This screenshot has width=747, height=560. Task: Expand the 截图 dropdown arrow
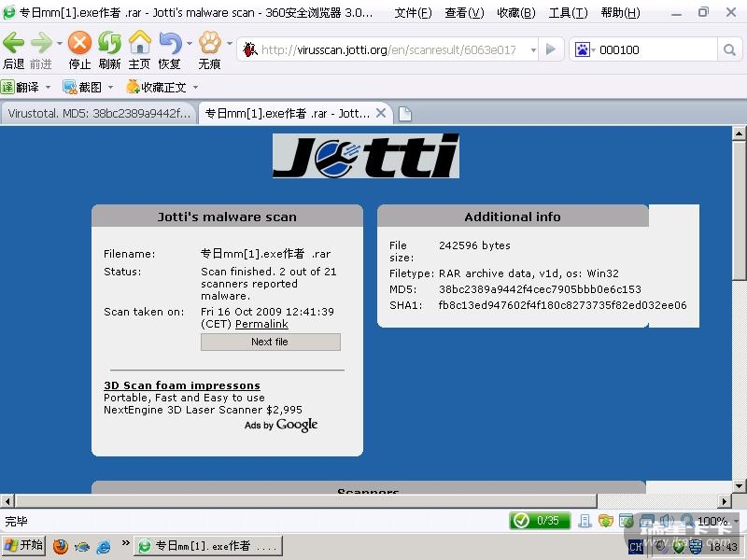110,87
